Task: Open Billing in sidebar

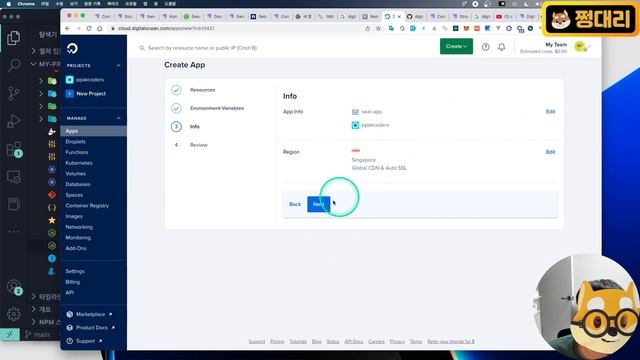Action: (x=73, y=282)
